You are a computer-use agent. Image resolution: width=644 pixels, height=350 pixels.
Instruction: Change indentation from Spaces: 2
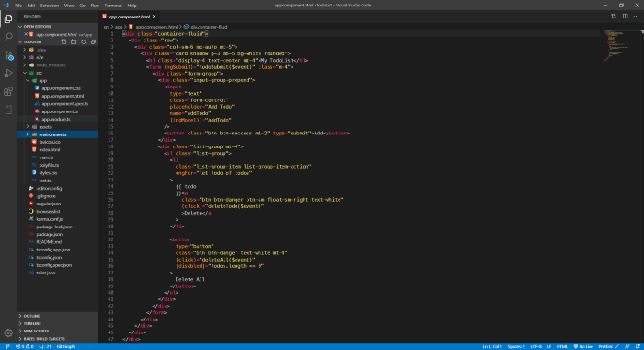[x=516, y=346]
